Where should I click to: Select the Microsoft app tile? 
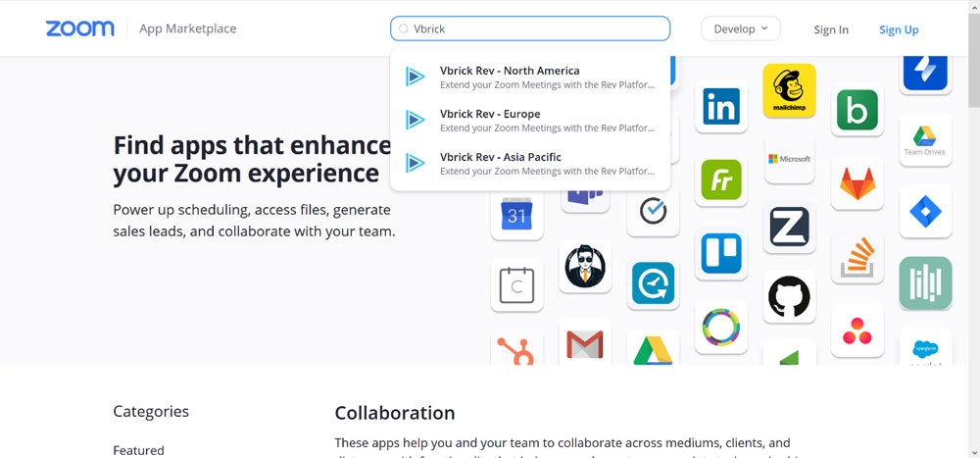tap(789, 159)
